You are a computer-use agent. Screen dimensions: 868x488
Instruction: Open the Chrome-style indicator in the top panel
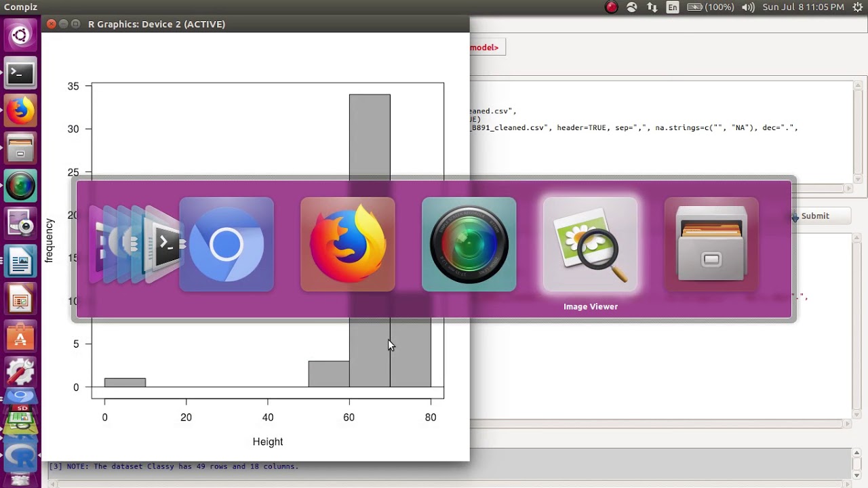point(632,7)
